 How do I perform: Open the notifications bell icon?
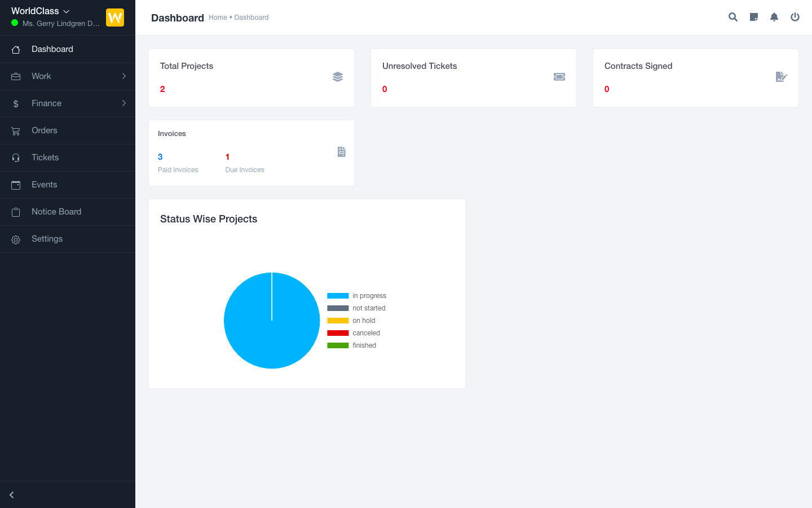(774, 17)
